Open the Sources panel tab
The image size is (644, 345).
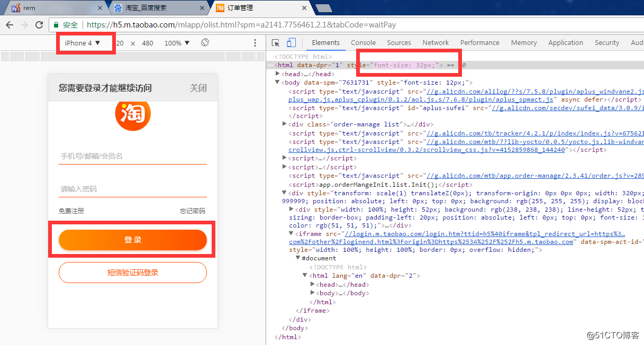[399, 43]
